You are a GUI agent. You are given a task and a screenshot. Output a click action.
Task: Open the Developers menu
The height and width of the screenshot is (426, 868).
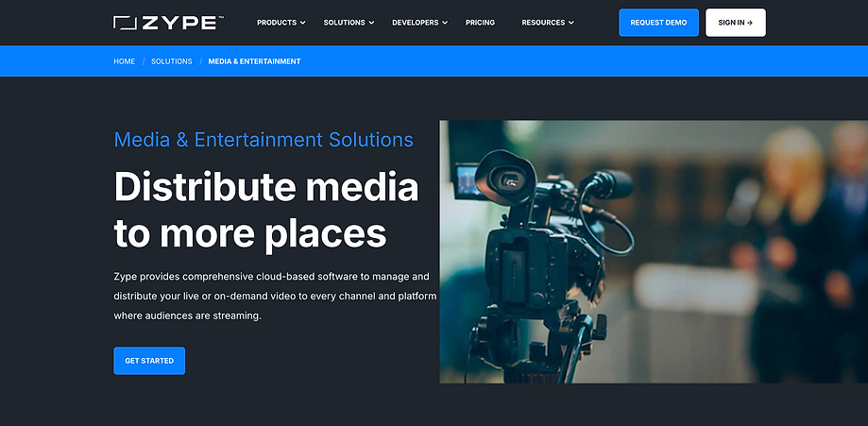click(x=416, y=23)
